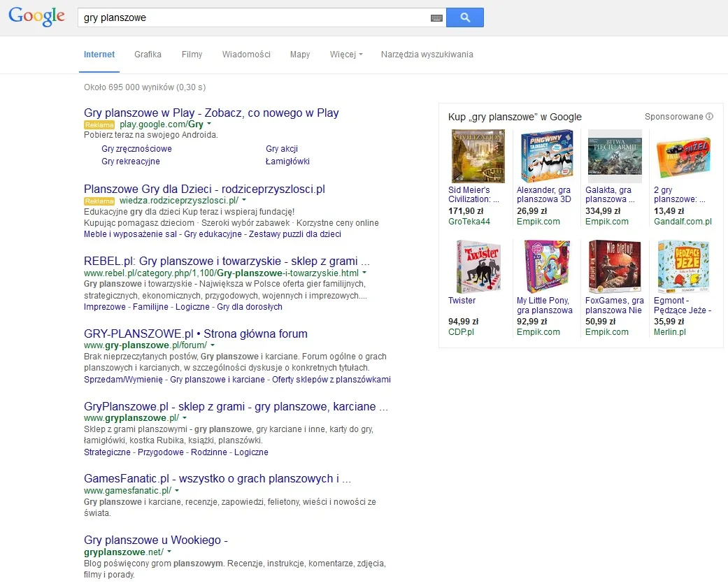Expand arrow next to play.google.com/Gry
The height and width of the screenshot is (588, 728).
[x=209, y=124]
